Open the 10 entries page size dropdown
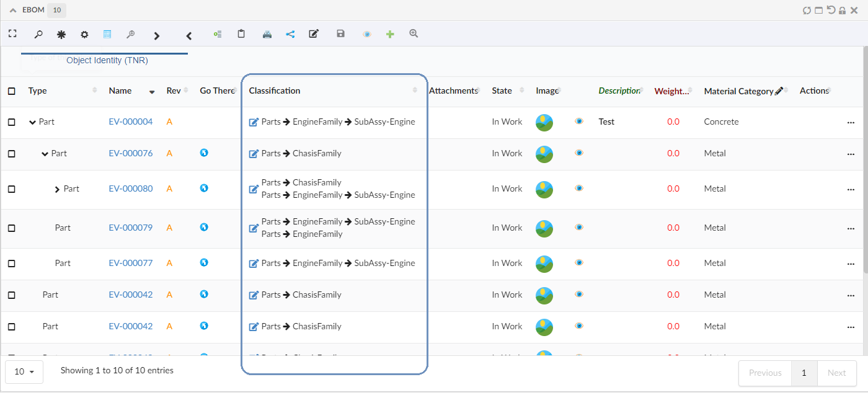 (x=24, y=371)
